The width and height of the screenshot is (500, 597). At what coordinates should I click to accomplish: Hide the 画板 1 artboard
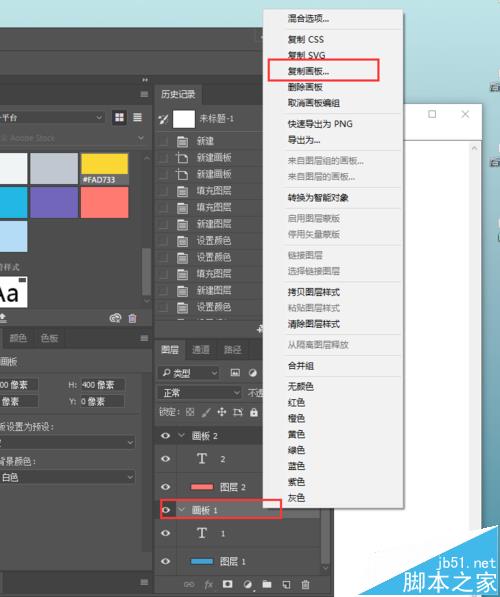pos(165,510)
